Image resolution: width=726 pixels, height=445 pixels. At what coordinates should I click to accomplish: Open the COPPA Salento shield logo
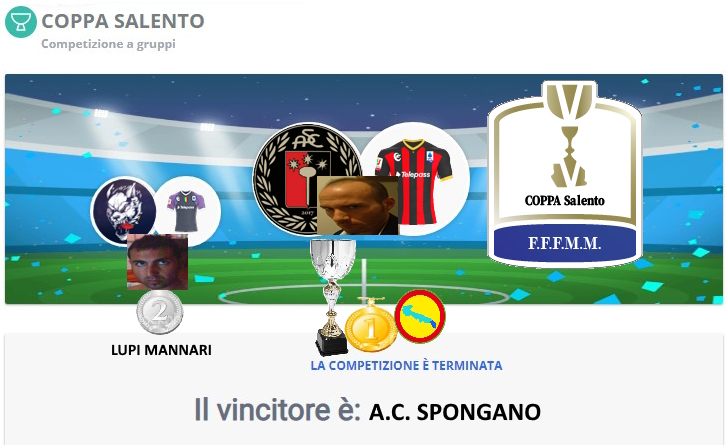pos(565,174)
